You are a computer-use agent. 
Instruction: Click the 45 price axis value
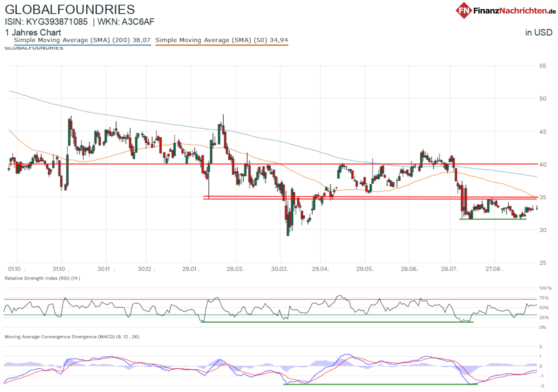(543, 132)
